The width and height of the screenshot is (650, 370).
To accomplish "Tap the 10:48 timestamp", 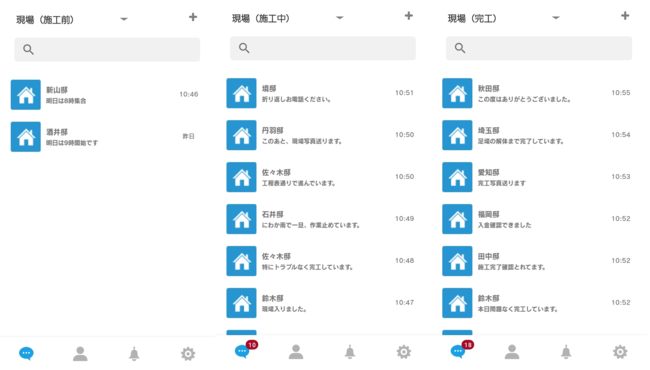I will (x=405, y=261).
